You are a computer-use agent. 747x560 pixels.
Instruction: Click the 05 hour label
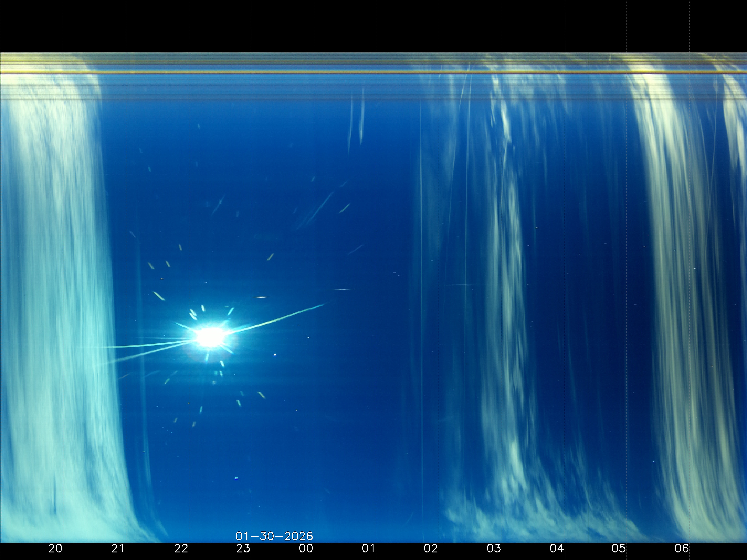pos(619,548)
